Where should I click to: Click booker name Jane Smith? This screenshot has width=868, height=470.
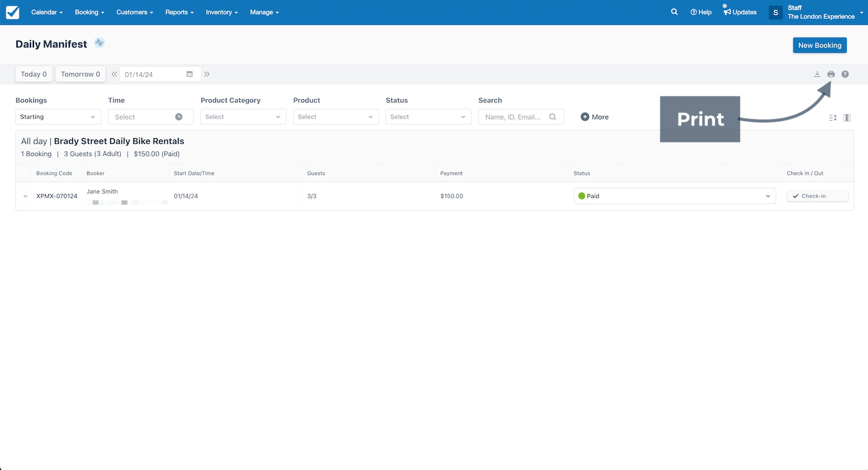tap(102, 192)
